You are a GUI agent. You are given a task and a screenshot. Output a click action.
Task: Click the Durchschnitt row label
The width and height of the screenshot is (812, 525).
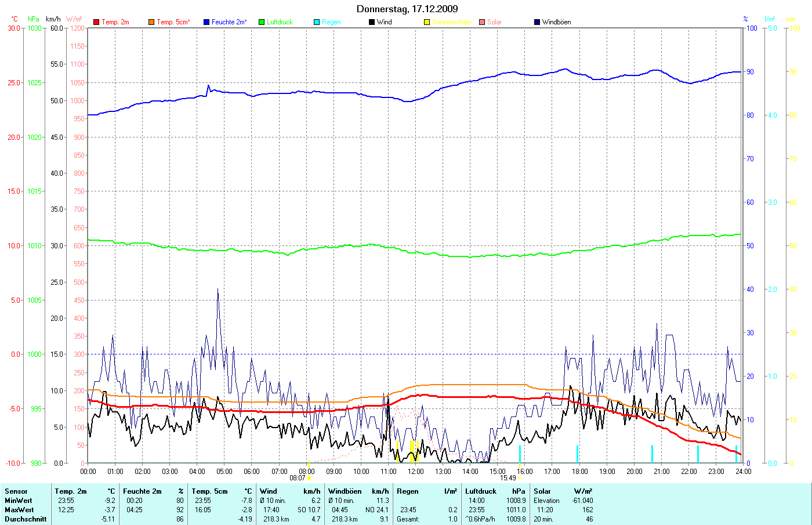pos(26,519)
